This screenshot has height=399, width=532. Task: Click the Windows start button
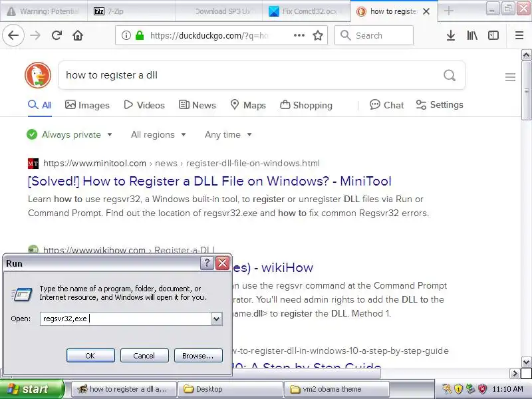tap(32, 389)
